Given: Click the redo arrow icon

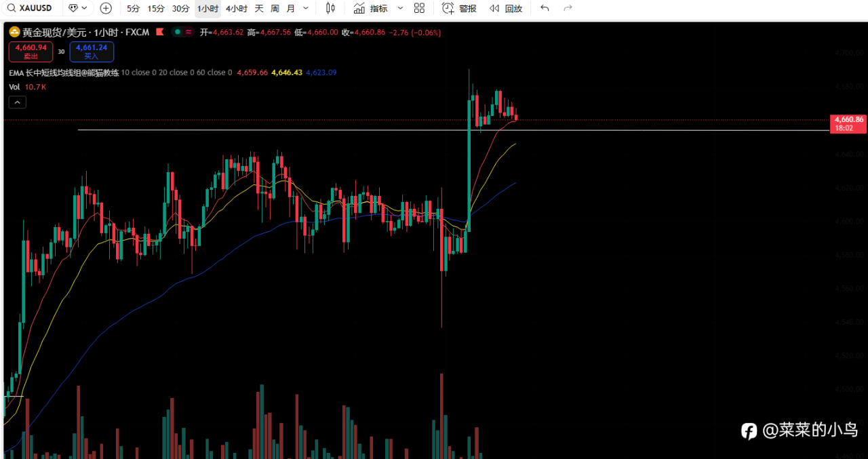Looking at the screenshot, I should [568, 8].
